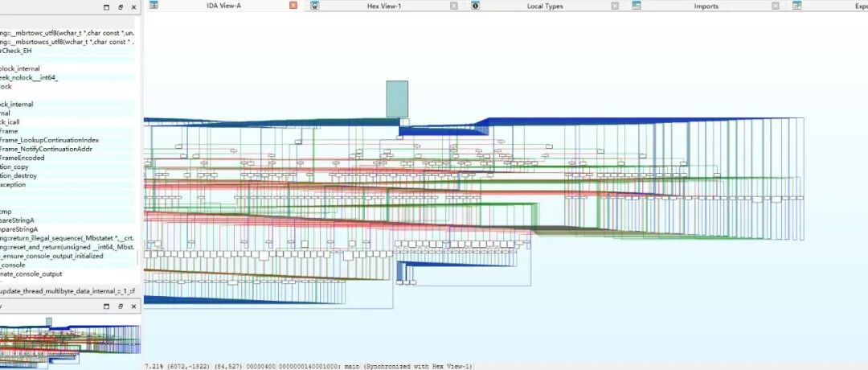
Task: Select the update_thread_multibyte_data_internal row
Action: 67,291
